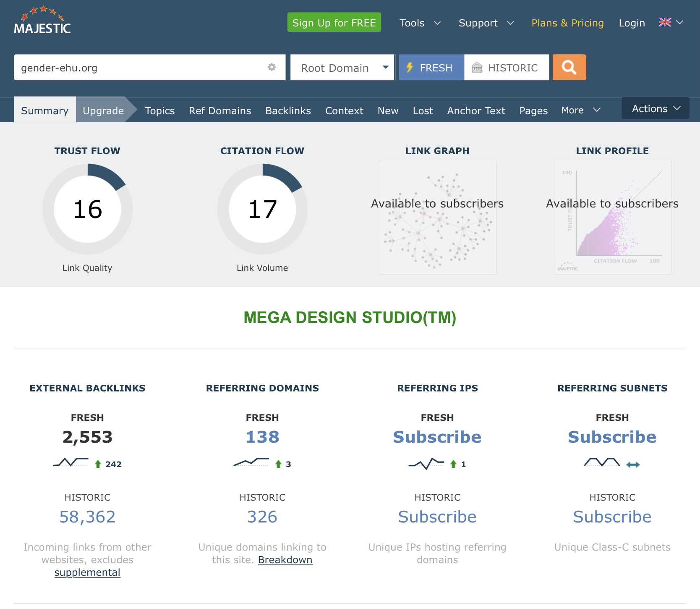Go to the Pages tab

(x=533, y=110)
